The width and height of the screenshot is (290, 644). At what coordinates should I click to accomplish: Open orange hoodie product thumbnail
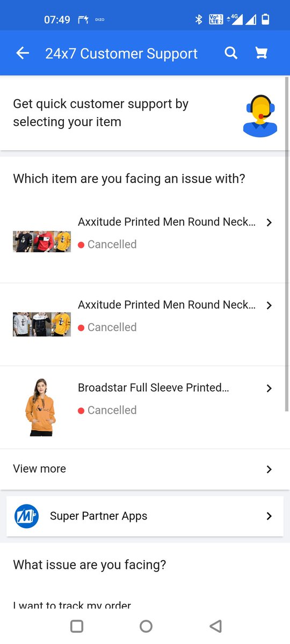click(40, 407)
